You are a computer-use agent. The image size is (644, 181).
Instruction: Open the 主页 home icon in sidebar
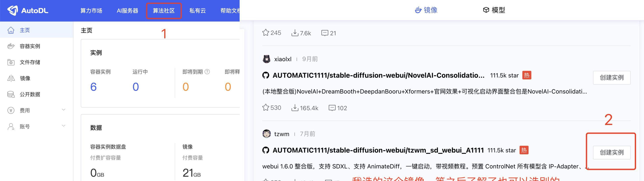11,30
